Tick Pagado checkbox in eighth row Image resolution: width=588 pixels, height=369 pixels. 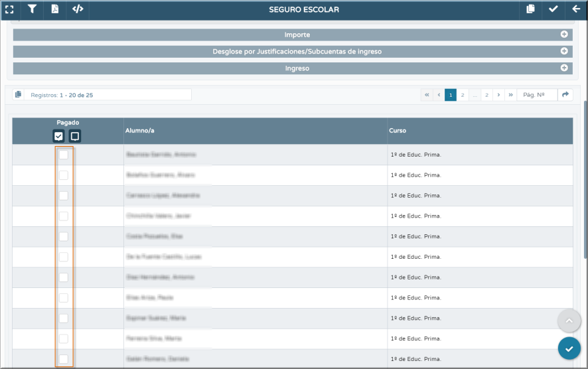(64, 298)
